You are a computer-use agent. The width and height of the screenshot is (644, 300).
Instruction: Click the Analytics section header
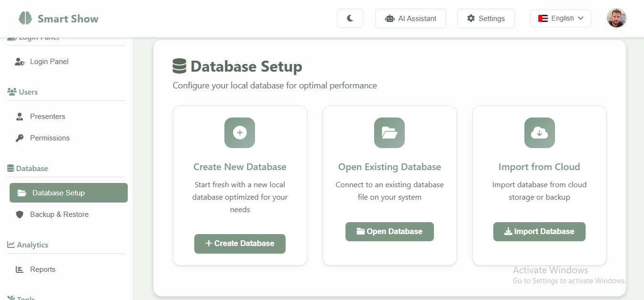click(x=32, y=245)
